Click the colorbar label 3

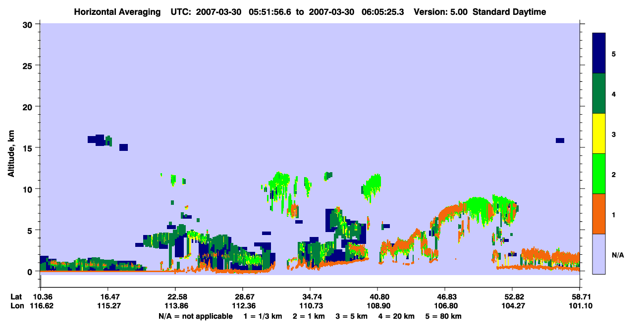pyautogui.click(x=613, y=134)
